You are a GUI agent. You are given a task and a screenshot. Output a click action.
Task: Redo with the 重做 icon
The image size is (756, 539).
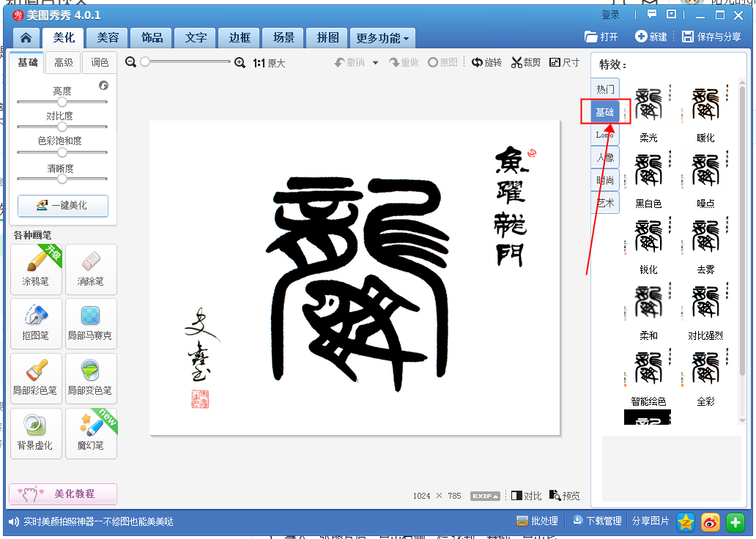click(404, 63)
